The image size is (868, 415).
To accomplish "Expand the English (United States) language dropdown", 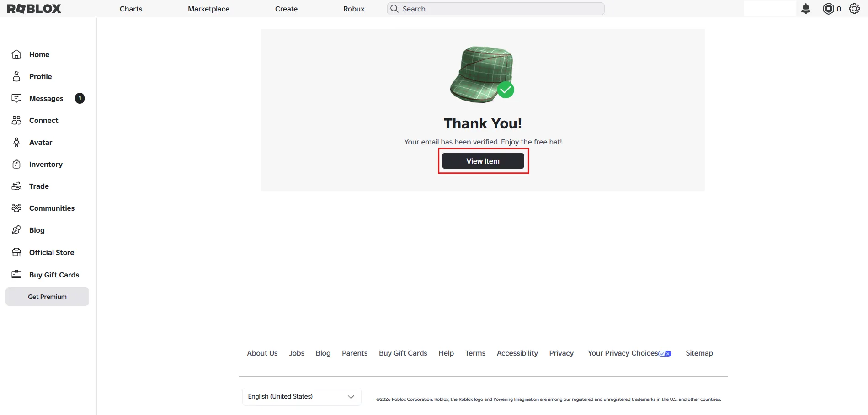I will tap(302, 397).
